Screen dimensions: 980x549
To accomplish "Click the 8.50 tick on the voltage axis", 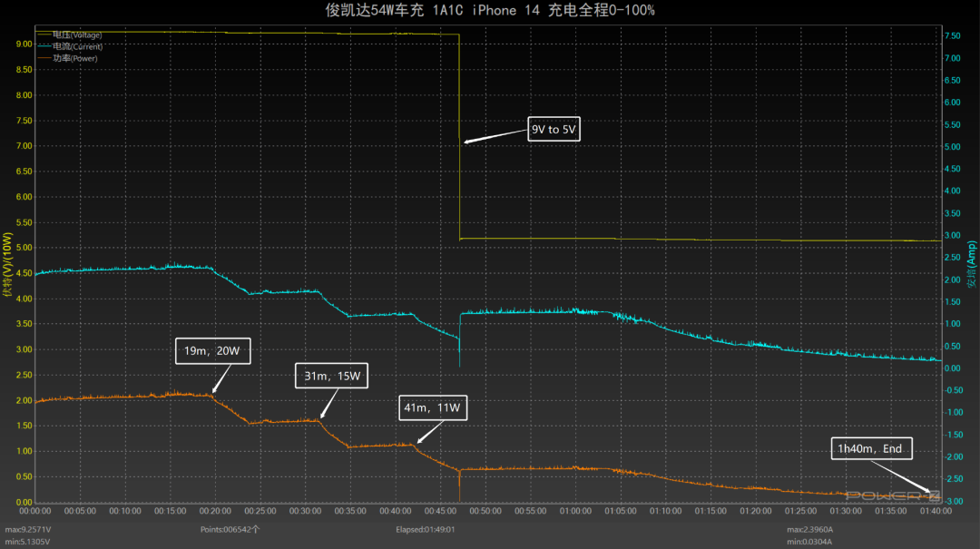I will click(x=24, y=69).
